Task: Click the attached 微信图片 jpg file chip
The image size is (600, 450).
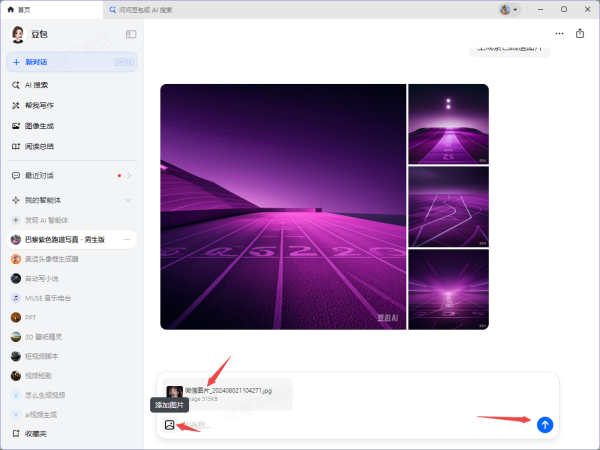Action: tap(228, 394)
